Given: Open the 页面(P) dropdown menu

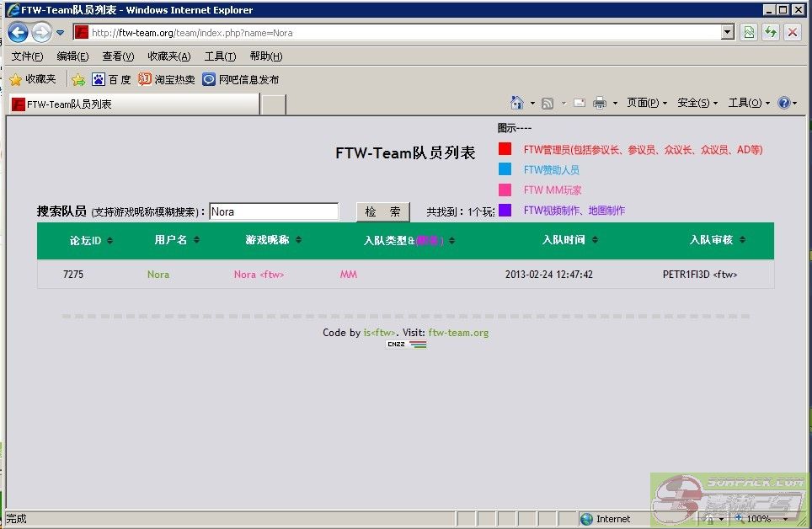Looking at the screenshot, I should 647,103.
